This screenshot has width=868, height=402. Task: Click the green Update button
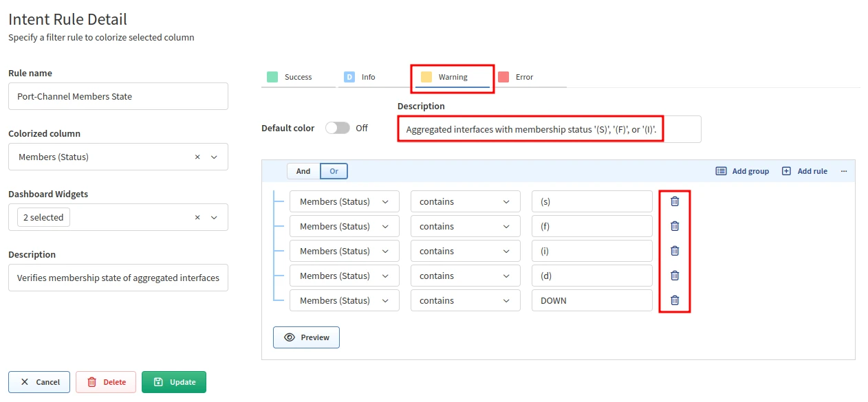coord(174,382)
